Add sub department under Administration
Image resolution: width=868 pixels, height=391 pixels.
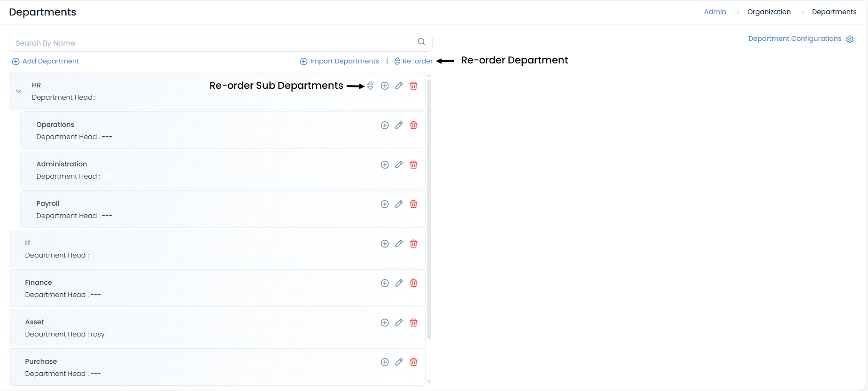(385, 164)
